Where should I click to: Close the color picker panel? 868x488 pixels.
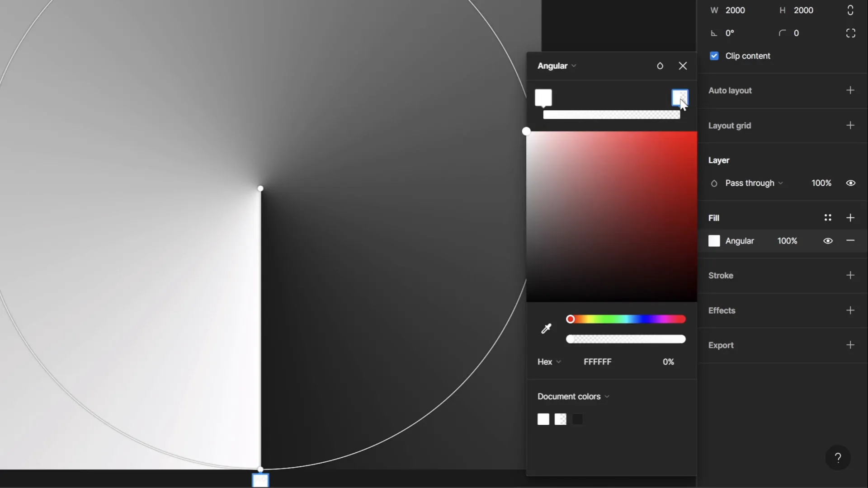(683, 66)
